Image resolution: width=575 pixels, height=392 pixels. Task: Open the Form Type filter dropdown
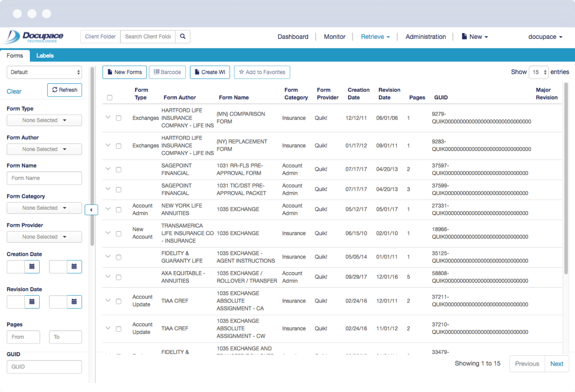point(44,120)
